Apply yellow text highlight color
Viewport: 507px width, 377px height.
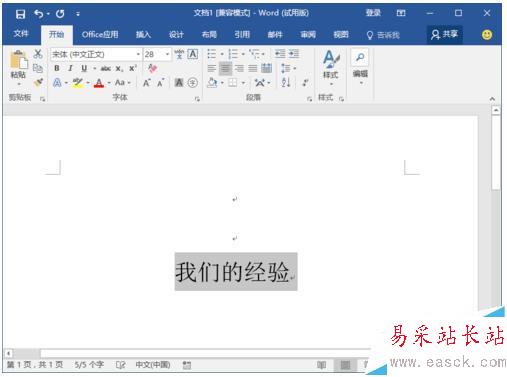click(x=78, y=83)
